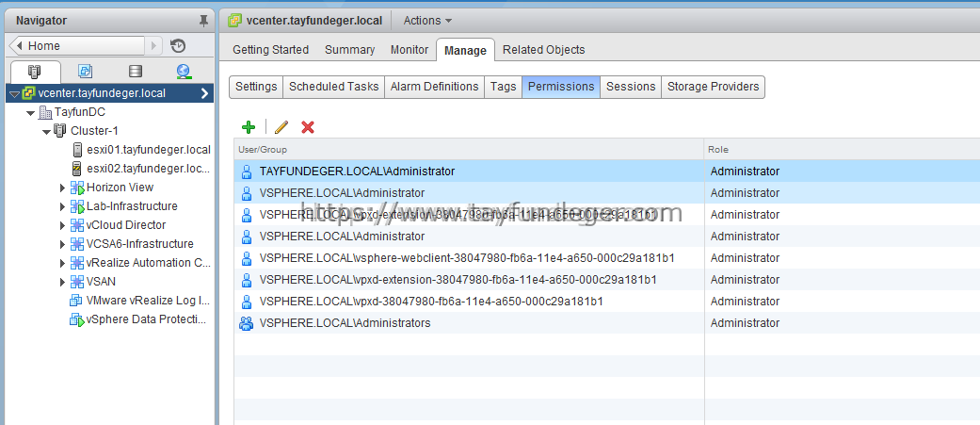Sort by the Role column header
Viewport: 980px width, 425px height.
click(x=842, y=150)
